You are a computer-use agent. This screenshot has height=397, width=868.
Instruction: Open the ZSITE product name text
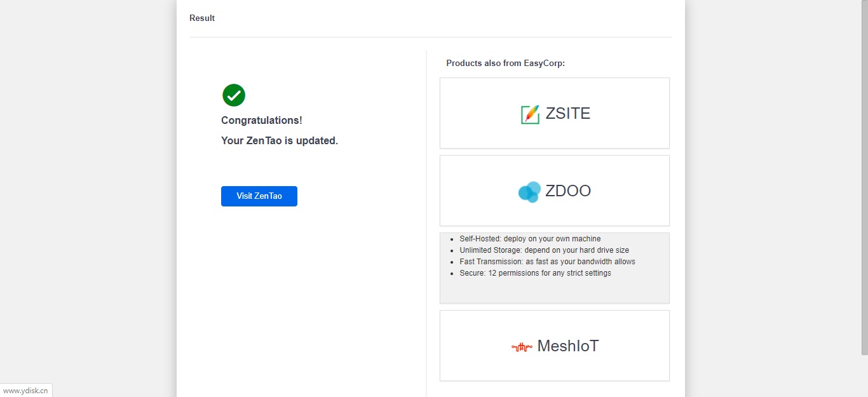click(x=568, y=114)
